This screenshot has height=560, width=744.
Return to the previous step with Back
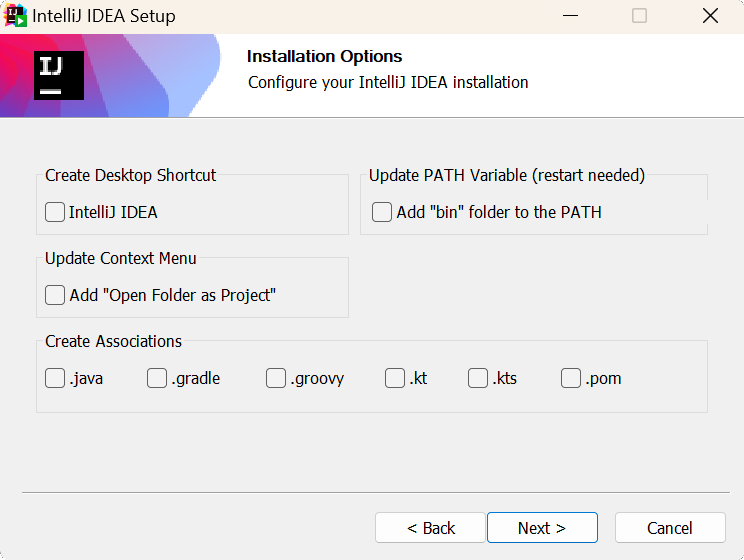(x=430, y=528)
